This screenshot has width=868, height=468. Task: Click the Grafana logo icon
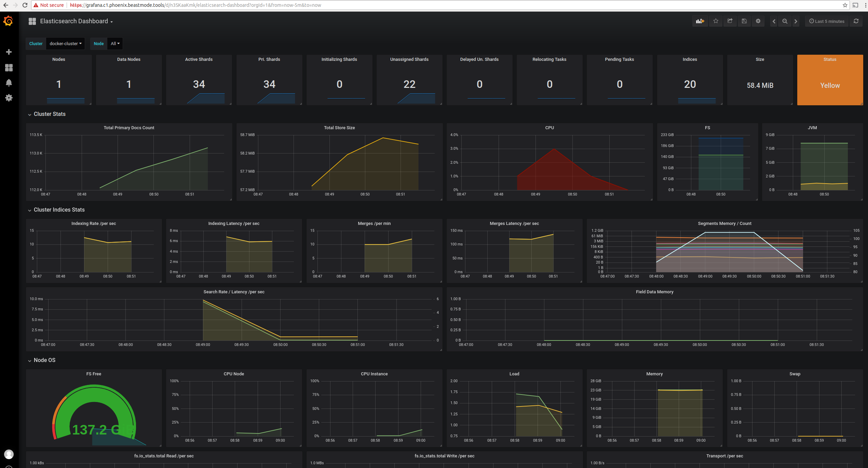pos(8,21)
